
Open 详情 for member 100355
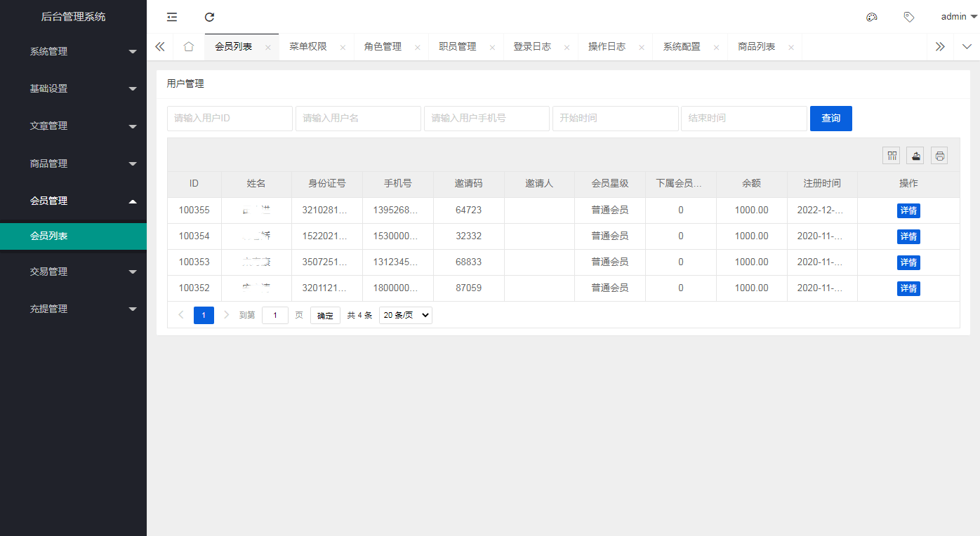coord(908,210)
